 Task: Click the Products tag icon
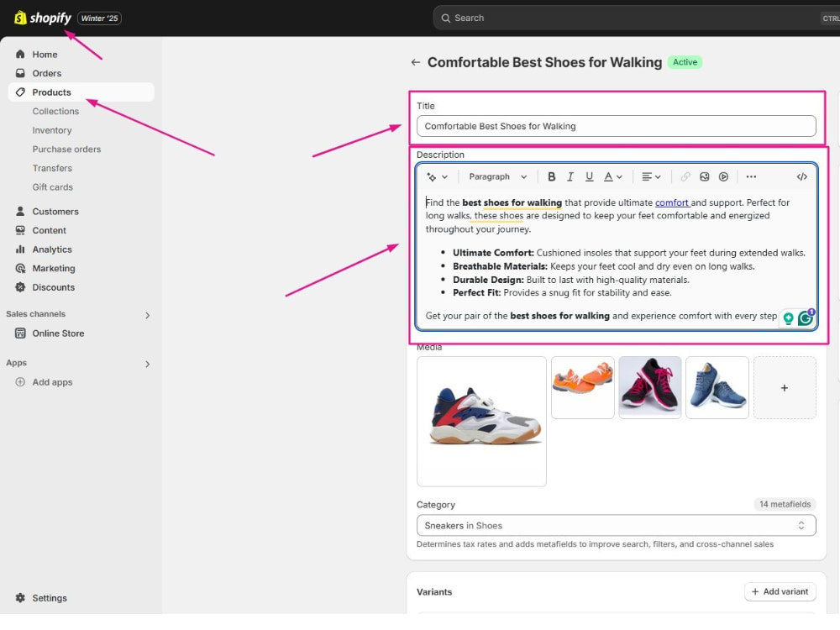pos(20,92)
